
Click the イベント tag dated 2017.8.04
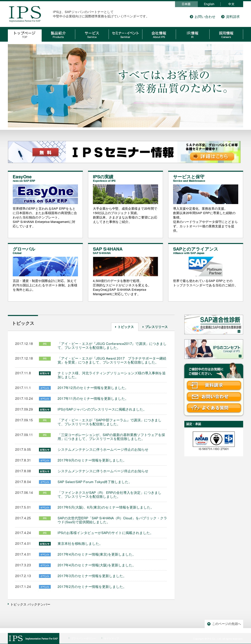(45, 482)
